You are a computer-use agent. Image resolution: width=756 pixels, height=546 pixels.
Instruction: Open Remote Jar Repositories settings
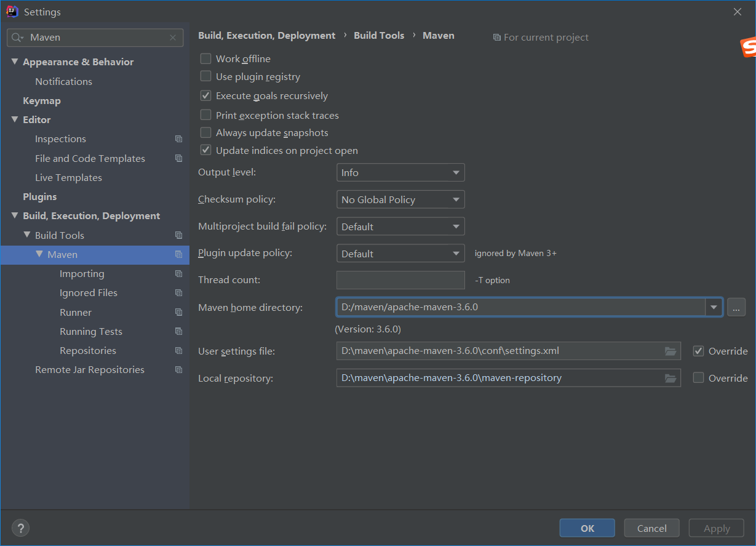click(x=90, y=369)
